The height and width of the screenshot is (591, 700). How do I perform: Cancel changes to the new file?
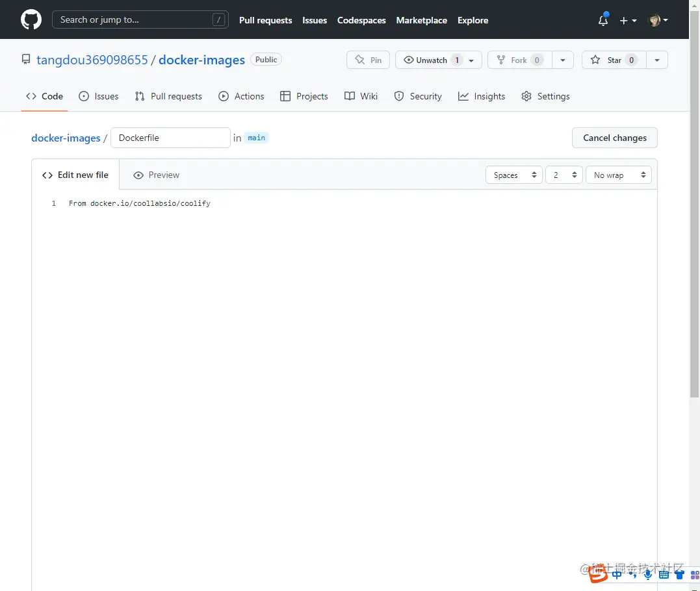tap(615, 138)
